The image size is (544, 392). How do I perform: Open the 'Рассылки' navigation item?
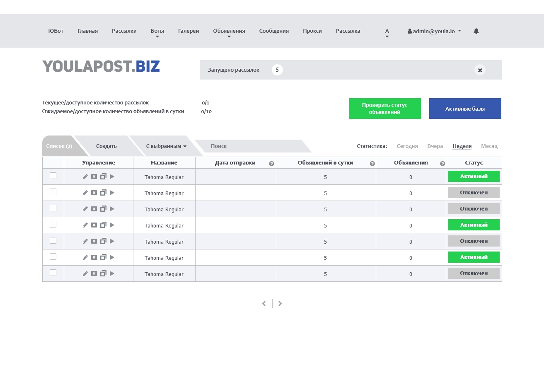(x=124, y=31)
